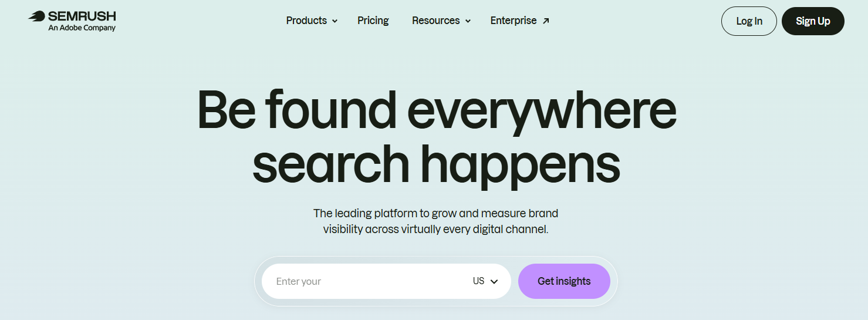The width and height of the screenshot is (868, 320).
Task: Focus the 'Enter your' search input field
Action: (x=364, y=281)
